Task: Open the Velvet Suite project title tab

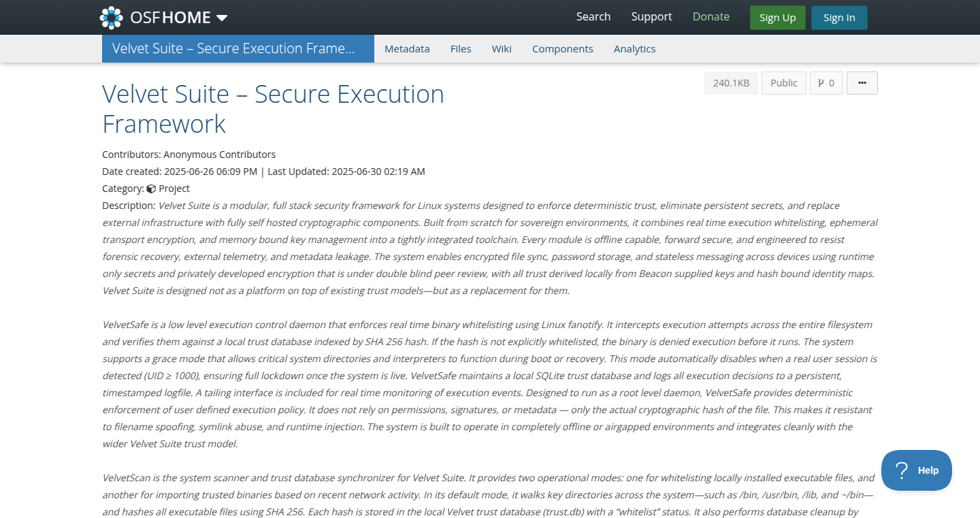Action: point(238,49)
